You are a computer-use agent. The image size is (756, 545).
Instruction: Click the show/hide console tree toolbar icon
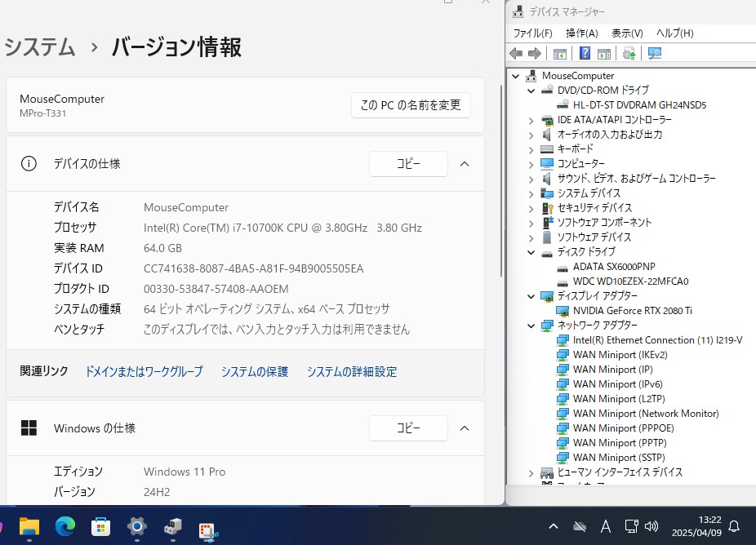pos(560,53)
